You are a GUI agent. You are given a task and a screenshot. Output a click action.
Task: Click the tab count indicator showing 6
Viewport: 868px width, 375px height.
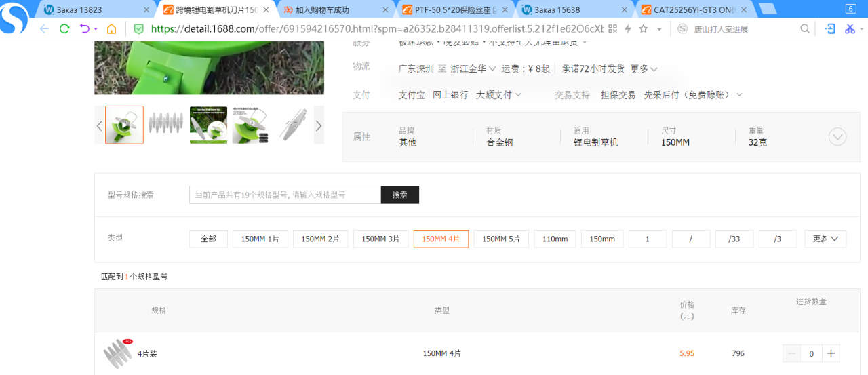pos(850,9)
